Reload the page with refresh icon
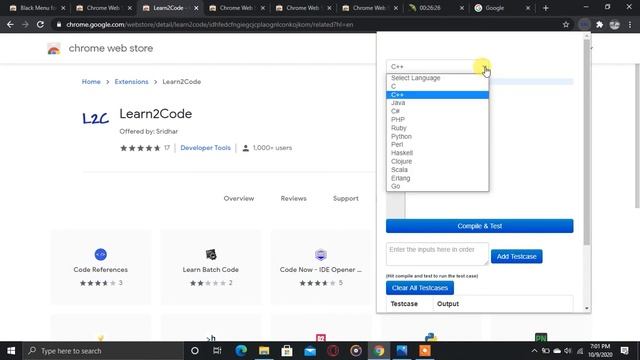The width and height of the screenshot is (640, 360). tap(40, 24)
